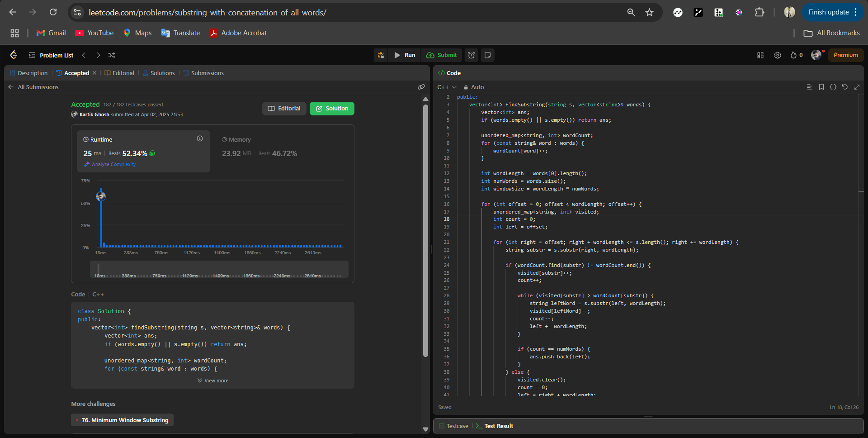Switch to the Submissions tab
868x438 pixels.
tap(203, 73)
